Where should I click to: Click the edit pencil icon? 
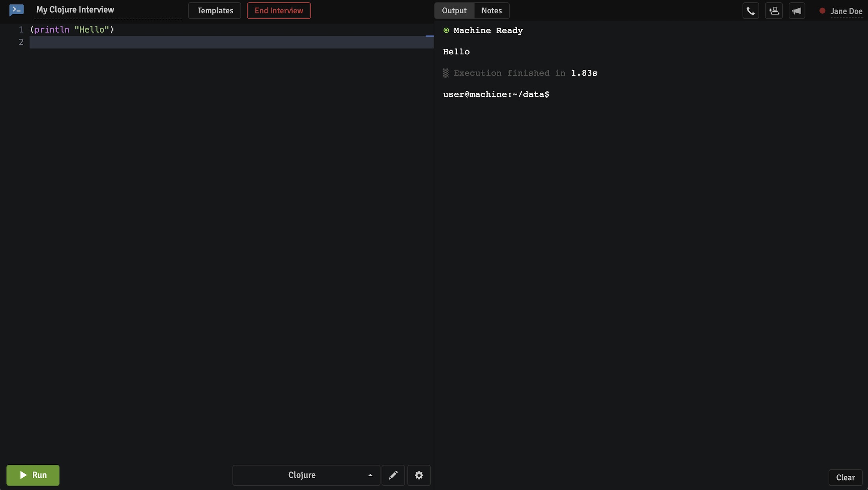coord(393,475)
